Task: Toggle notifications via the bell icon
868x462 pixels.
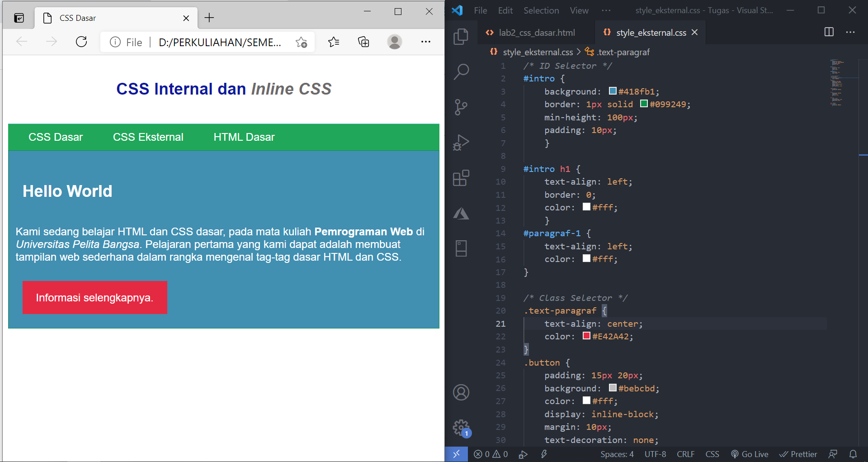Action: point(853,454)
